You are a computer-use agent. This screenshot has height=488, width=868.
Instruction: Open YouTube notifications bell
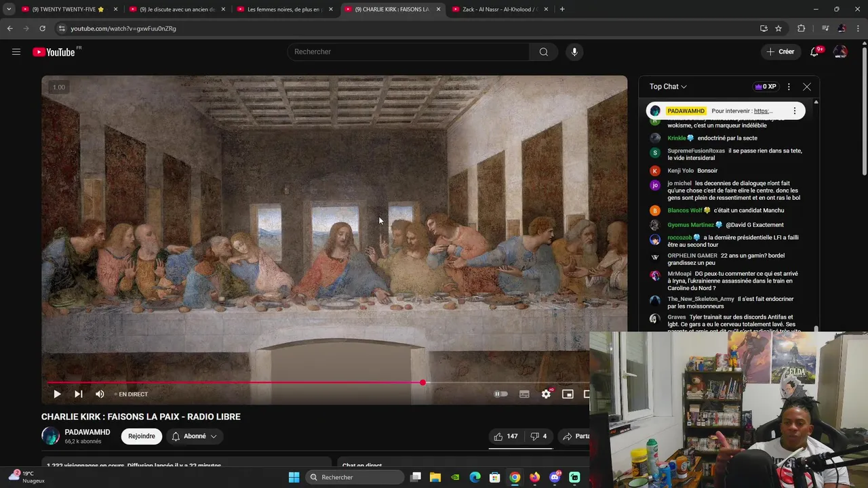coord(814,52)
